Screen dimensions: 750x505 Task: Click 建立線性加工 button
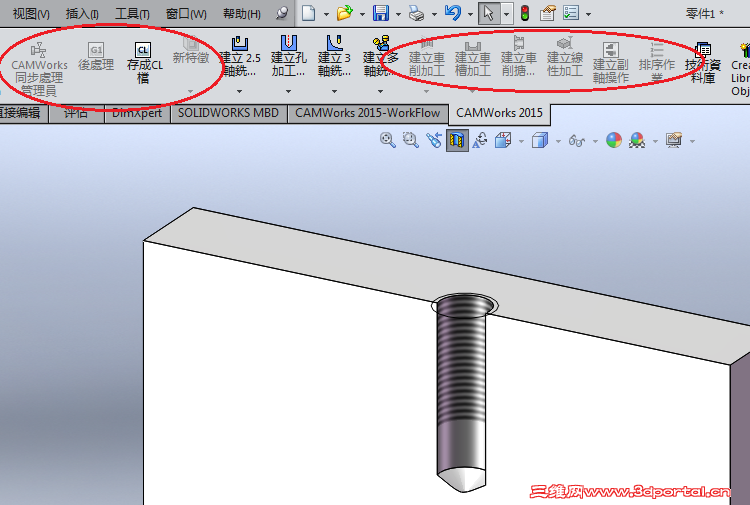(565, 57)
